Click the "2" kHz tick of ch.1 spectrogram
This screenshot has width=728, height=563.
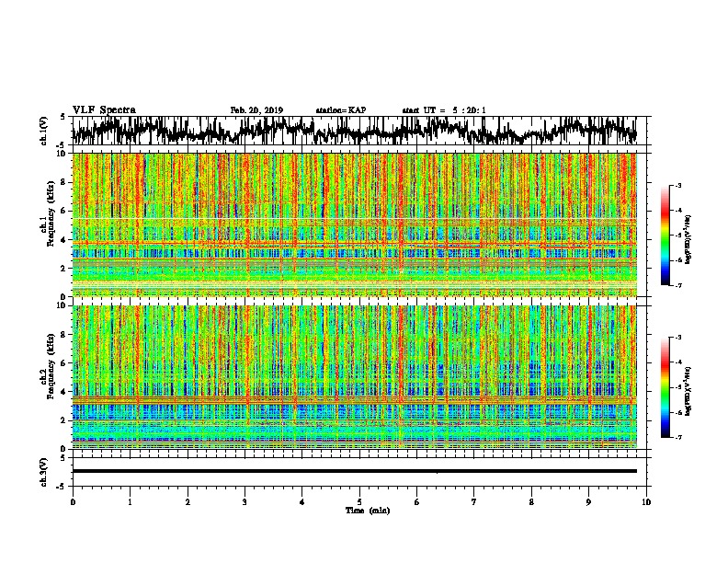[64, 269]
